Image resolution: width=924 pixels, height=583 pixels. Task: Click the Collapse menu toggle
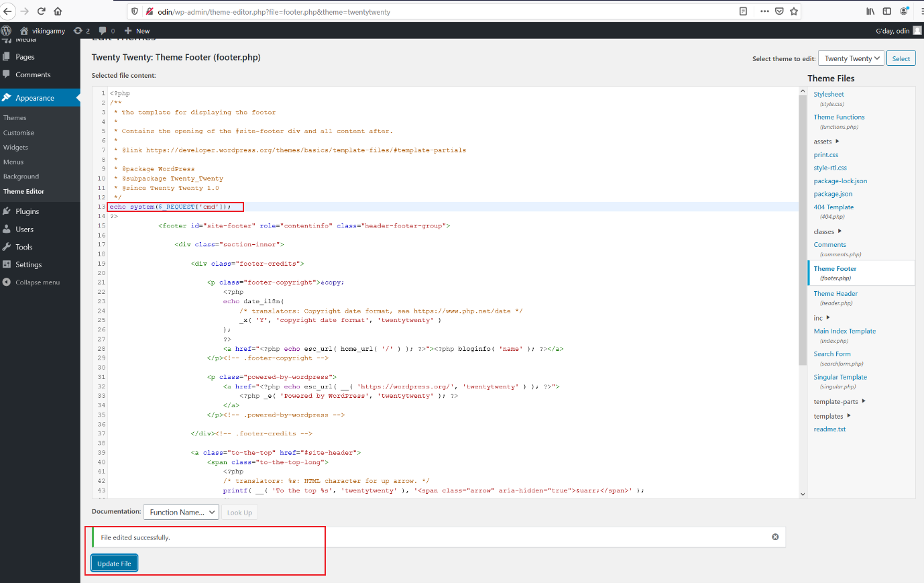(x=38, y=282)
